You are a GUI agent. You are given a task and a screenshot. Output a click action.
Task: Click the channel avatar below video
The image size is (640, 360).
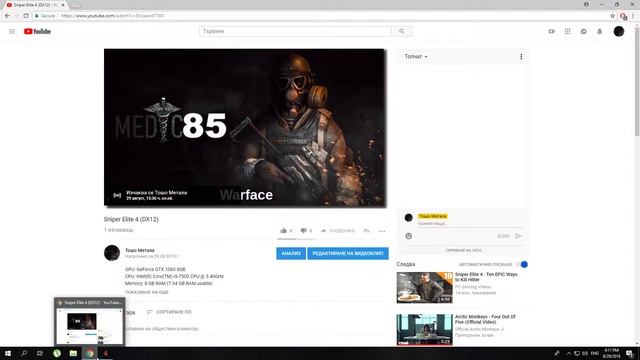112,253
